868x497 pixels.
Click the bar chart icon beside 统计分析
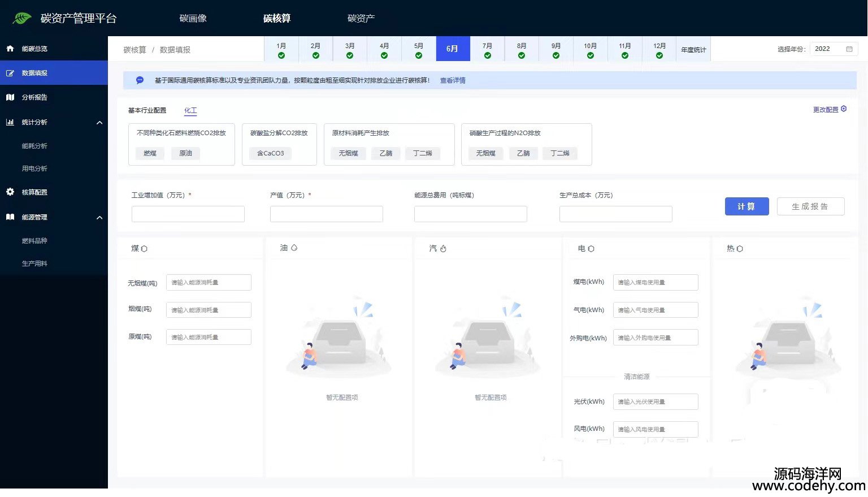point(10,122)
